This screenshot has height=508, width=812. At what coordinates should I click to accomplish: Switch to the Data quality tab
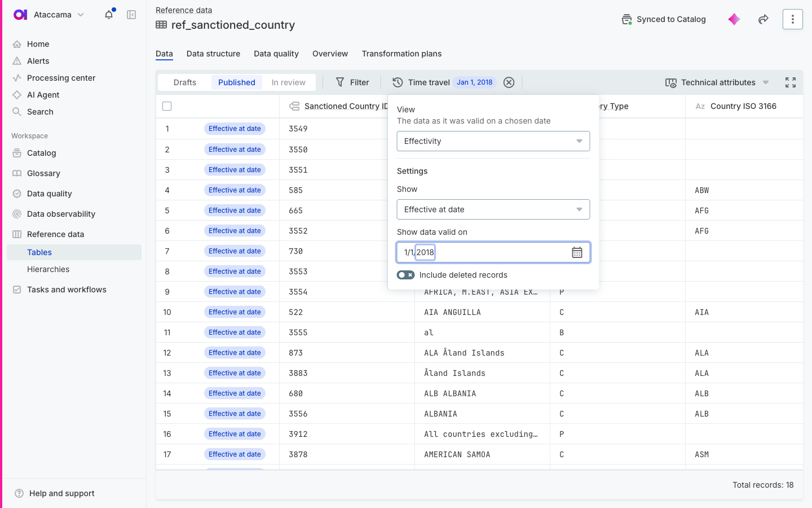pos(276,54)
